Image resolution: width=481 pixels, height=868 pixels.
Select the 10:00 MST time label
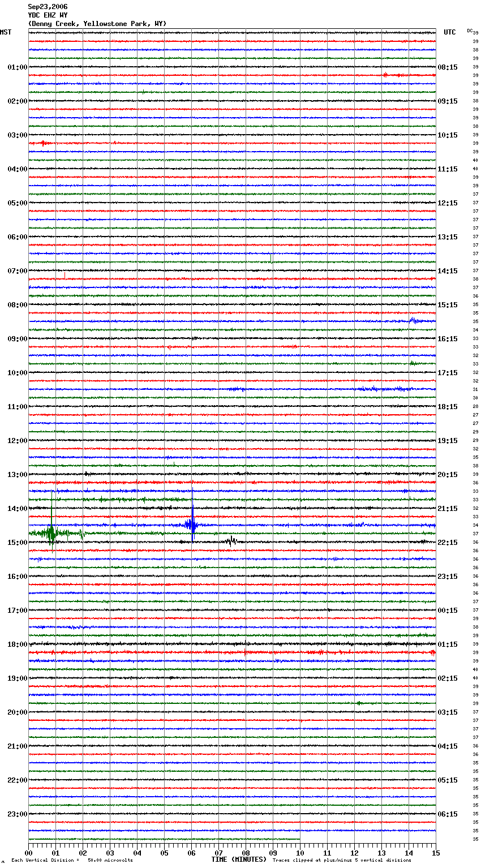coord(17,373)
